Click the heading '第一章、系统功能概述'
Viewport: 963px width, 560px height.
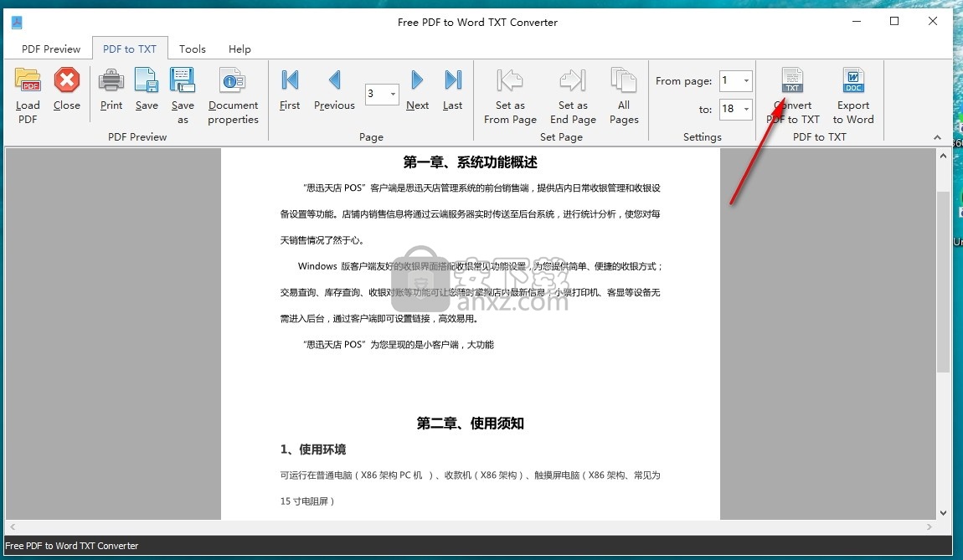point(470,162)
